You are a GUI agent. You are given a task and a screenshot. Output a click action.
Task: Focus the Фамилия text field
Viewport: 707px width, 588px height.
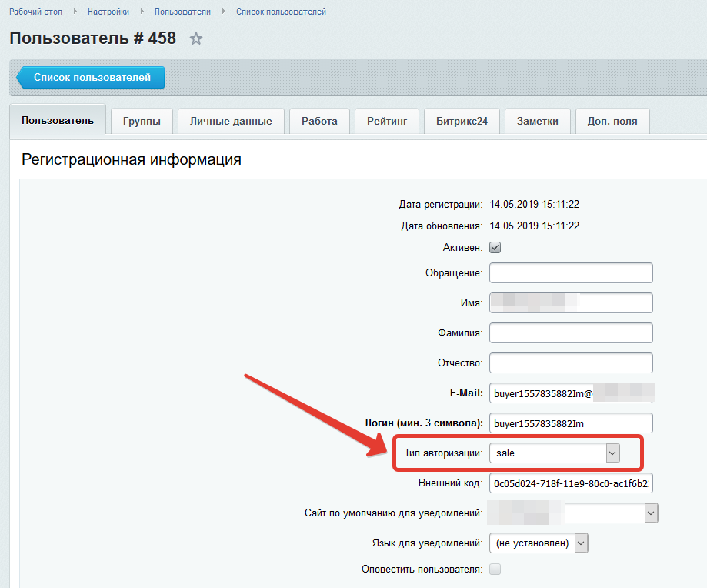571,333
